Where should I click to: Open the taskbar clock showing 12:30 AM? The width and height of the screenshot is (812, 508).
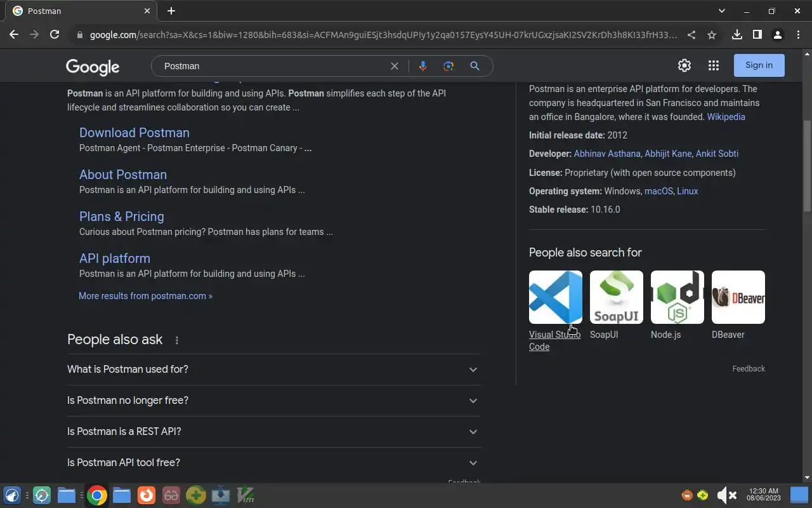(x=764, y=495)
